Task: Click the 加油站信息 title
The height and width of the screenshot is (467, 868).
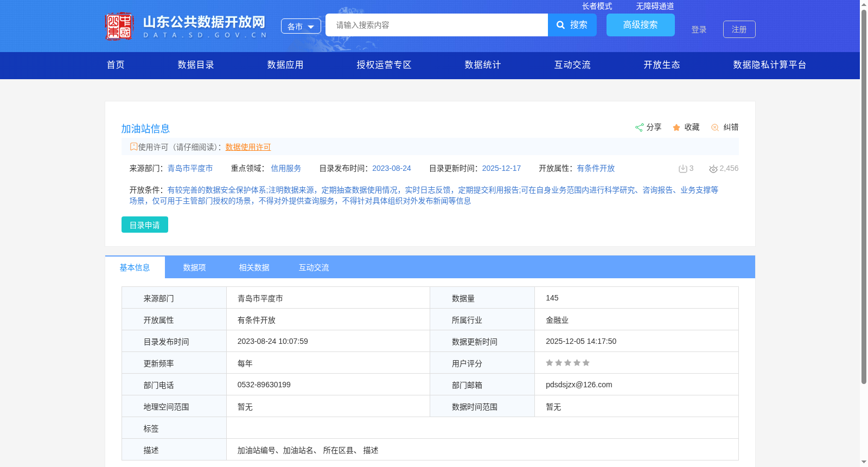Action: point(145,129)
